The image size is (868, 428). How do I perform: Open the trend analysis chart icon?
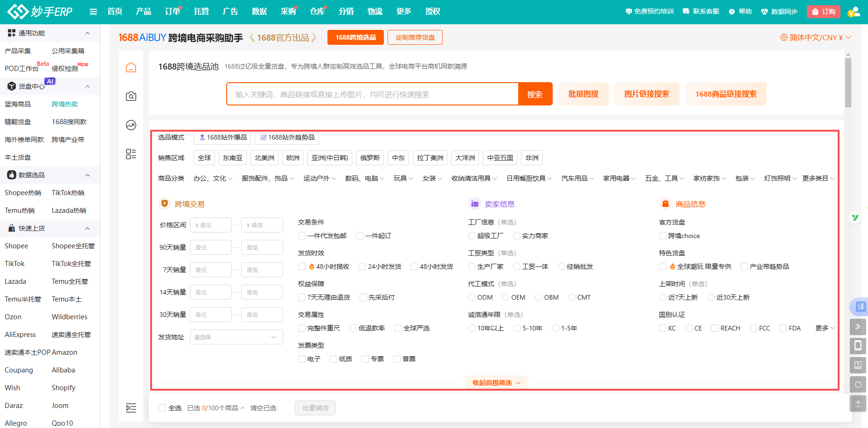pyautogui.click(x=131, y=125)
